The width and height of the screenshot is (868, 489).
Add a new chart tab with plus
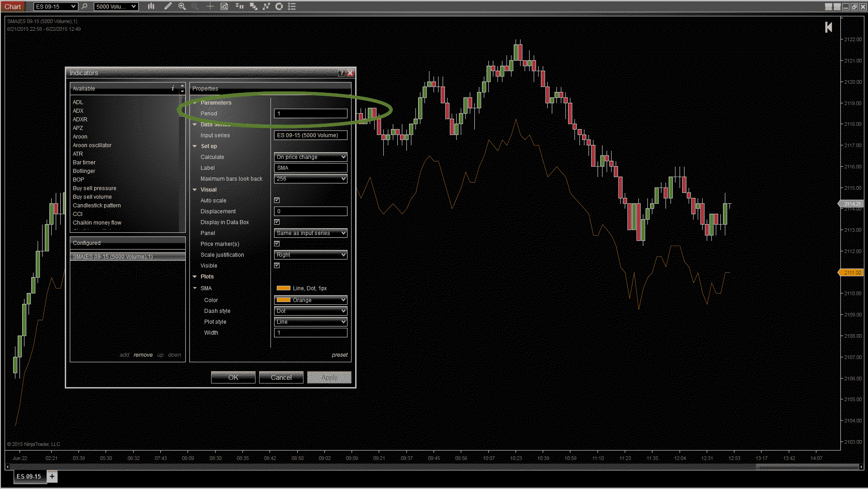(x=52, y=476)
